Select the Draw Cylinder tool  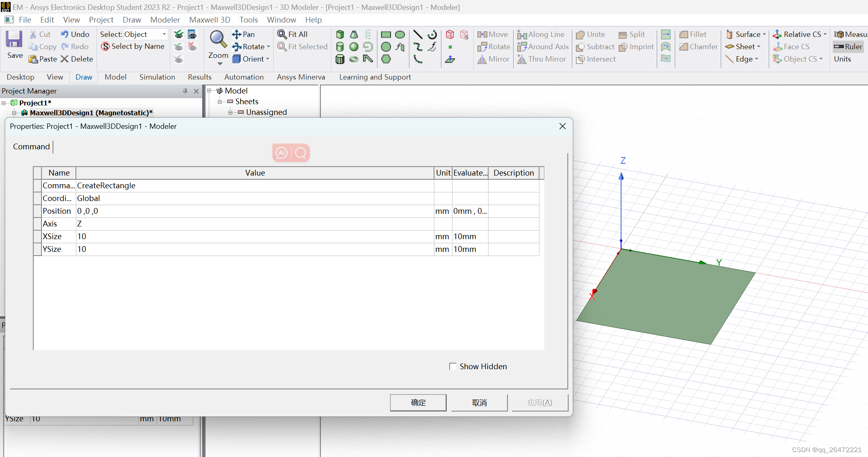[x=340, y=47]
